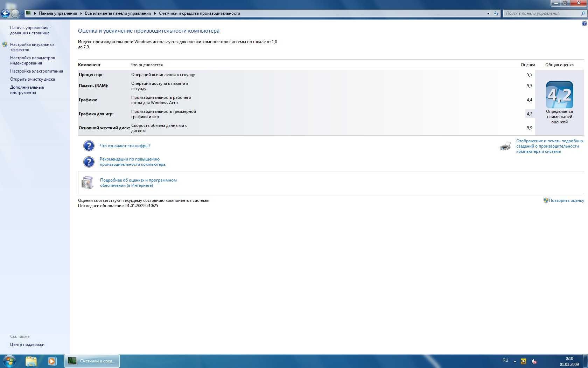588x368 pixels.
Task: Click the question icon beside performance recommendations
Action: coord(89,162)
